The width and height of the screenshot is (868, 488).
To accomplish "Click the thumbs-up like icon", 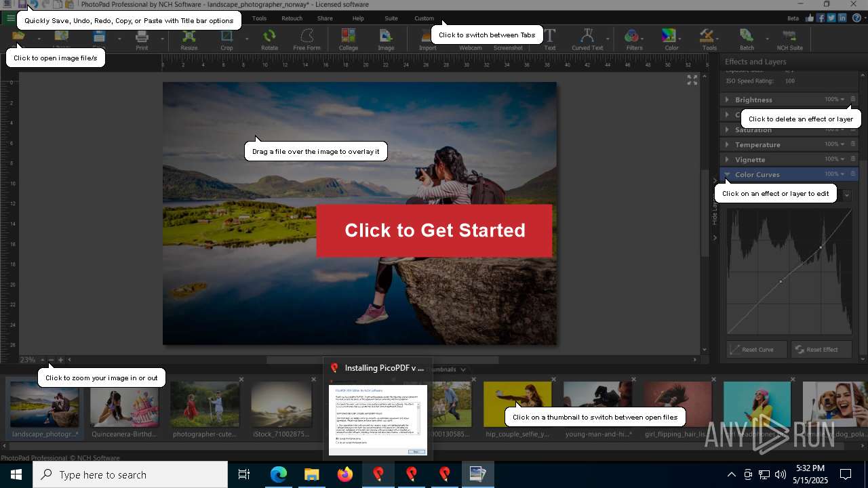I will pos(809,18).
